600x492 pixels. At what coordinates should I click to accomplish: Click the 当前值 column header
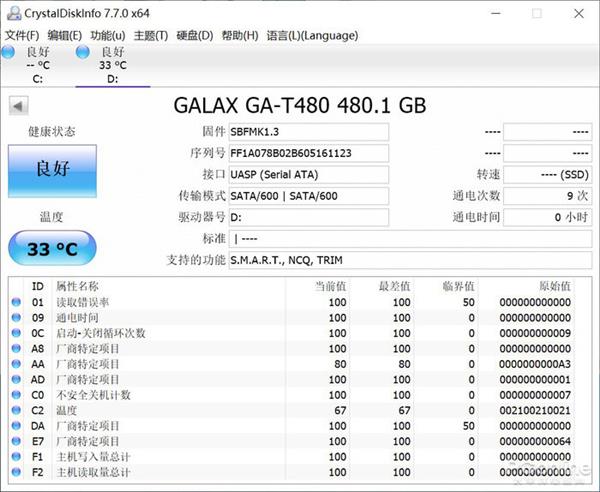coord(331,286)
